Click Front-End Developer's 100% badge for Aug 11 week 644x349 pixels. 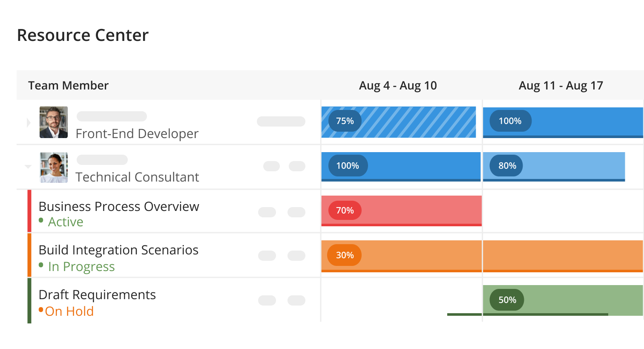pos(510,121)
